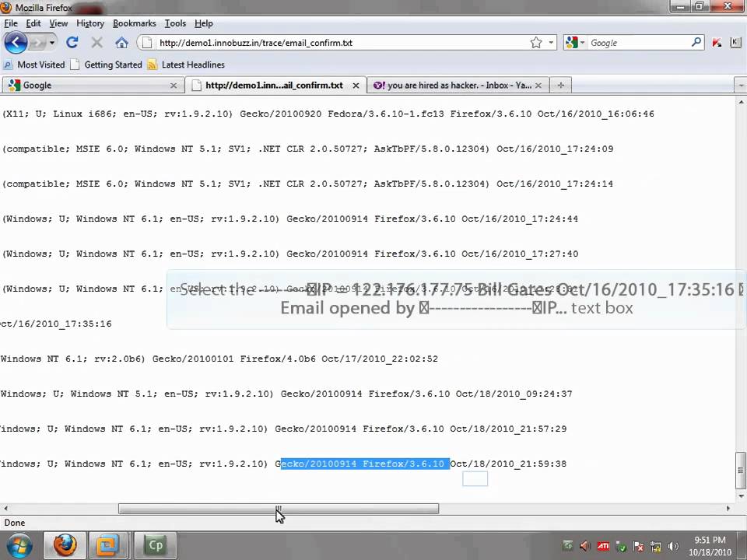Go back using the Back arrow button

[16, 42]
